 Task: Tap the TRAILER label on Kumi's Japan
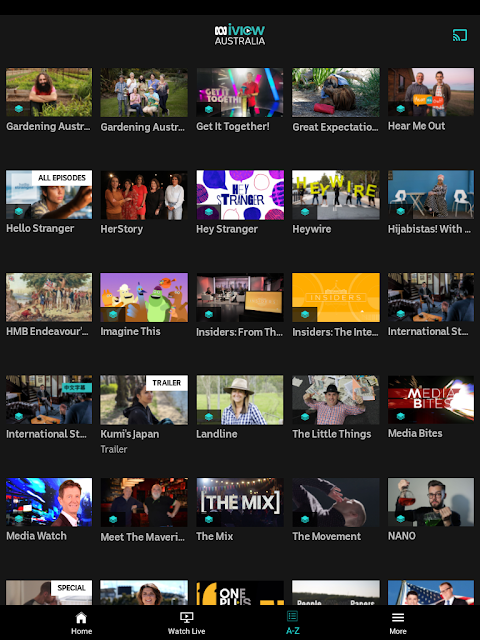(167, 383)
